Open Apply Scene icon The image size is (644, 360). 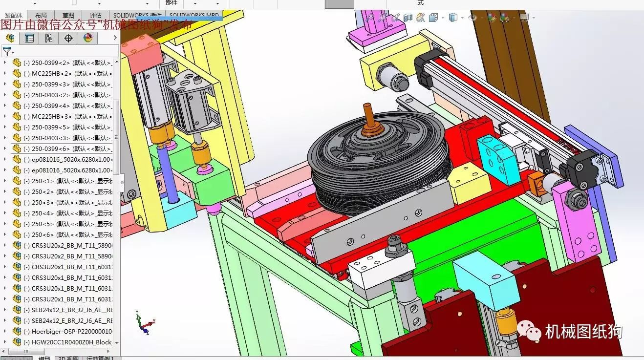tap(505, 18)
